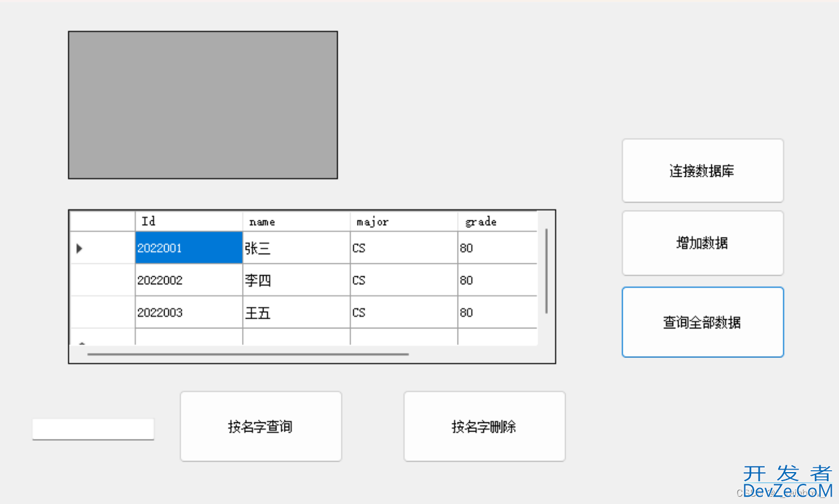Click the 连接数据库 button

pos(703,171)
